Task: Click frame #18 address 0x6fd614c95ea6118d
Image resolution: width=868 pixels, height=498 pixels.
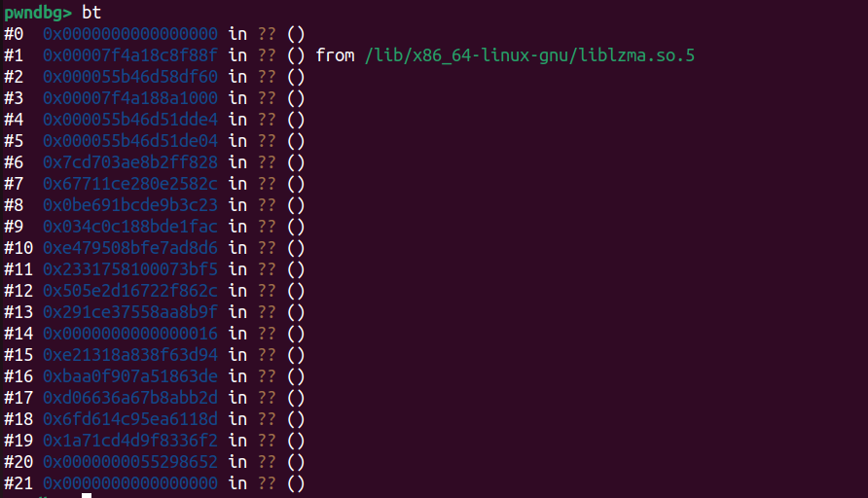Action: (130, 419)
